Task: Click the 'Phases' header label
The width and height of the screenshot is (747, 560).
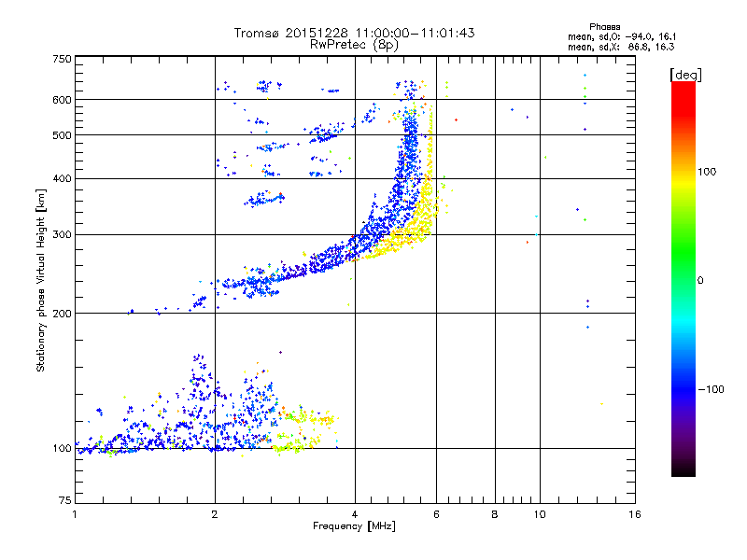Action: [604, 27]
